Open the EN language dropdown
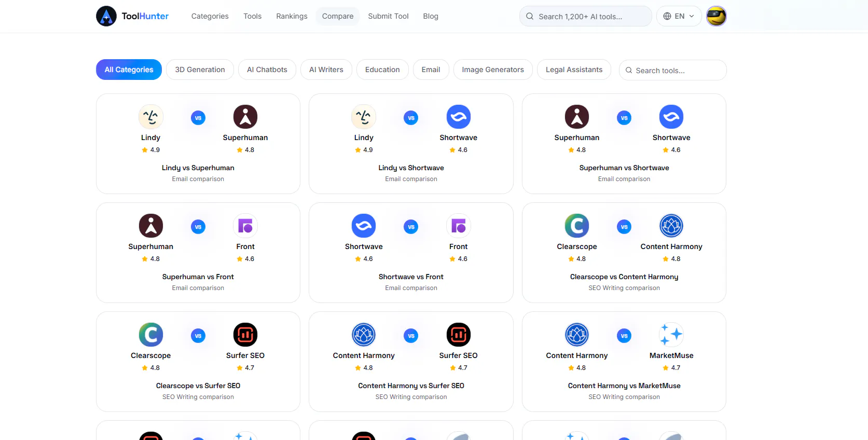The width and height of the screenshot is (868, 440). click(679, 16)
